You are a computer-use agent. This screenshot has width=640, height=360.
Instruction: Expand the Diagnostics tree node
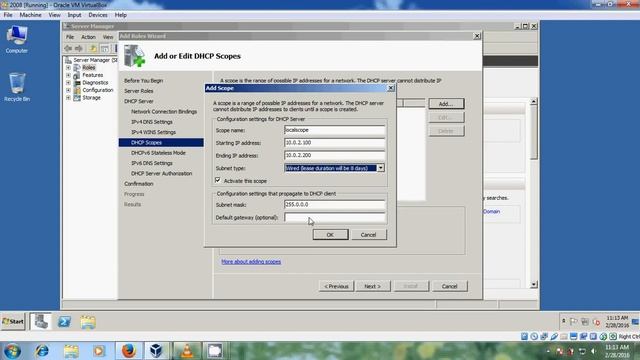coord(68,83)
